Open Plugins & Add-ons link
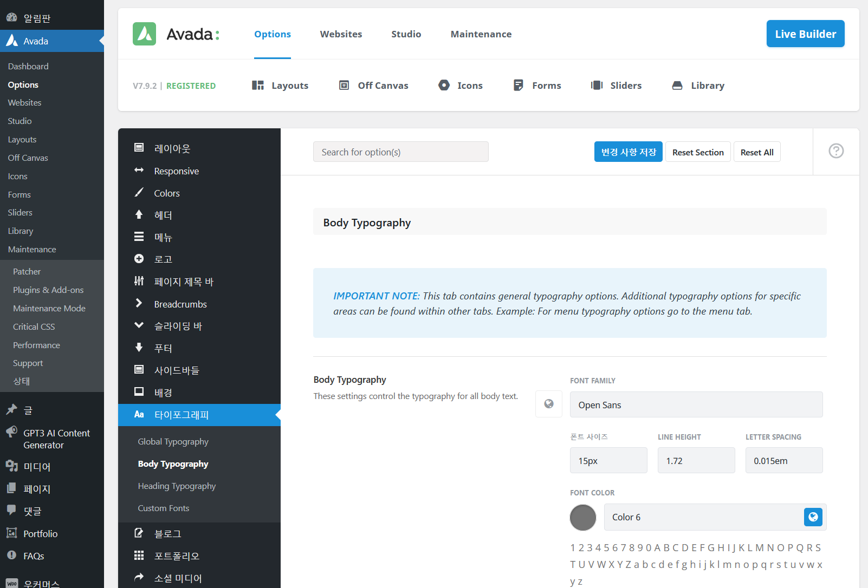868x588 pixels. 48,290
